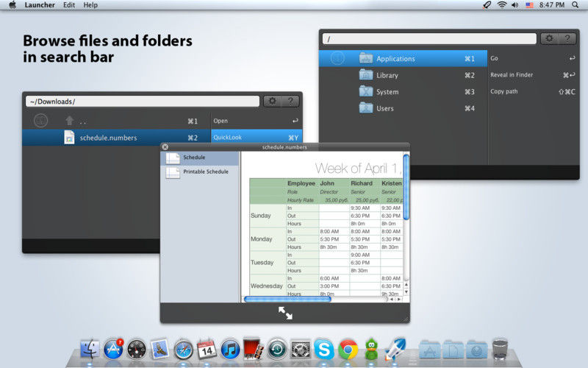588x368 pixels.
Task: Click gear settings button in root window
Action: [549, 38]
